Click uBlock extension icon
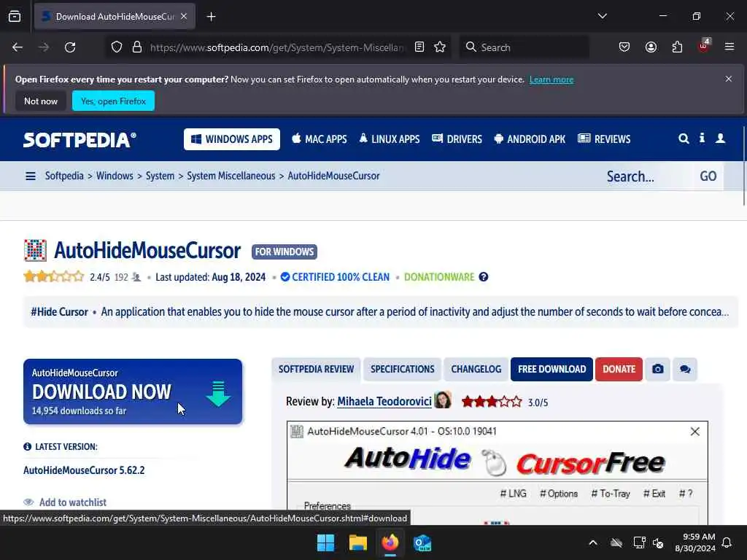 704,46
